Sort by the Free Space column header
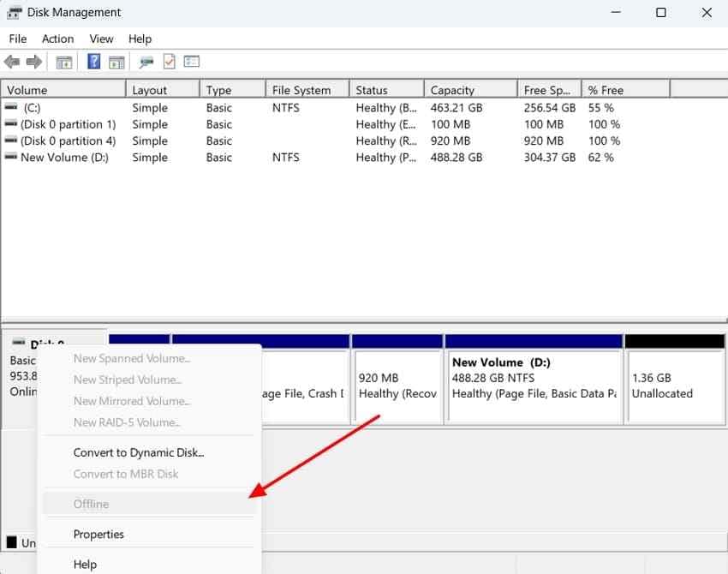 click(x=549, y=90)
